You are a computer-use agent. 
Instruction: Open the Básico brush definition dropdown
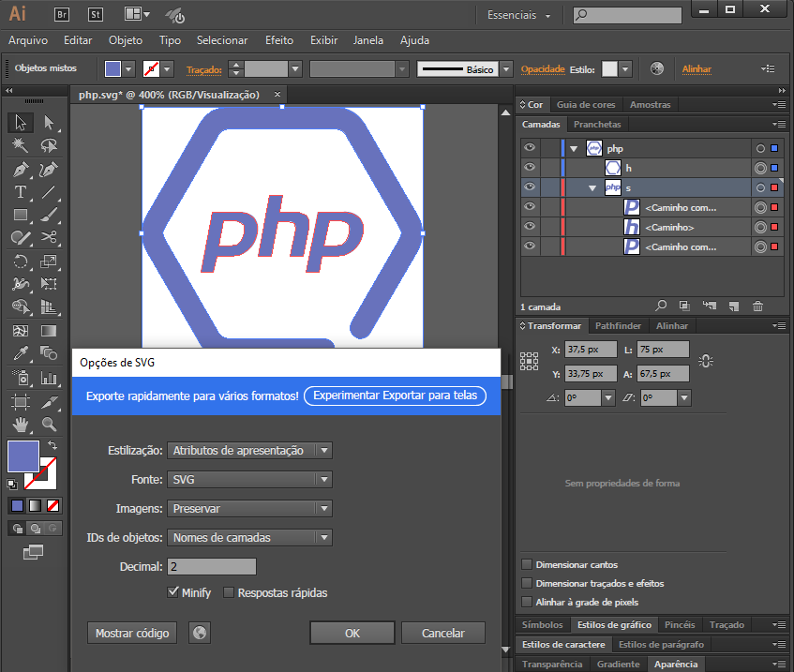(506, 69)
